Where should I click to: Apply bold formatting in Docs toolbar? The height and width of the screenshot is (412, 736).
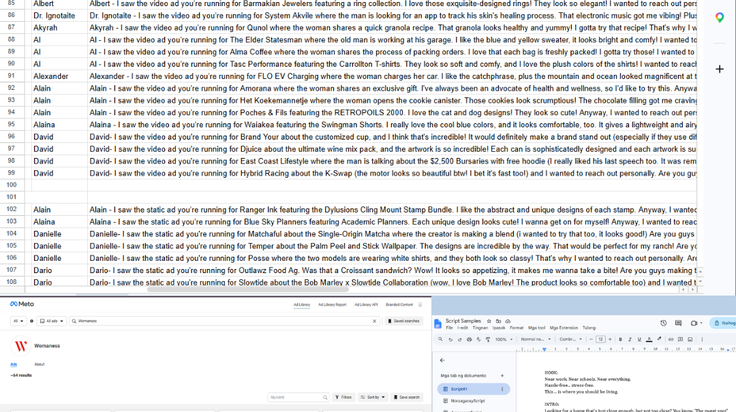point(621,339)
